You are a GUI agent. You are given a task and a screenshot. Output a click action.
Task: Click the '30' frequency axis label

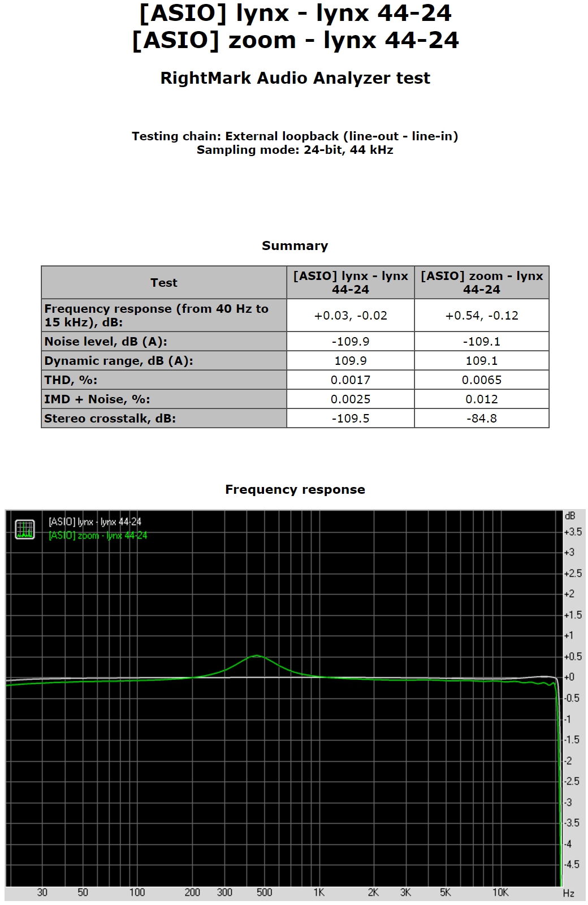coord(42,892)
